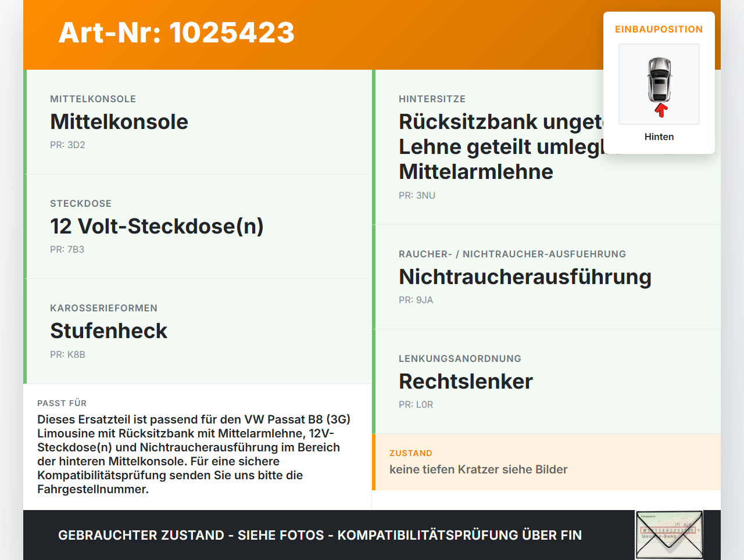Click the GEBRAUCHTER ZUSTAND footer banner text
Viewport: 744px width, 560px height.
pos(320,535)
